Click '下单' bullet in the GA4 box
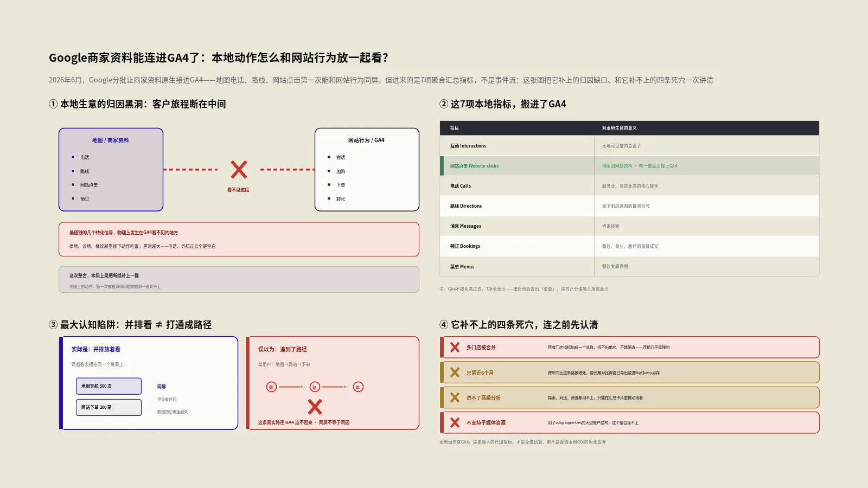This screenshot has width=868, height=488. [341, 185]
